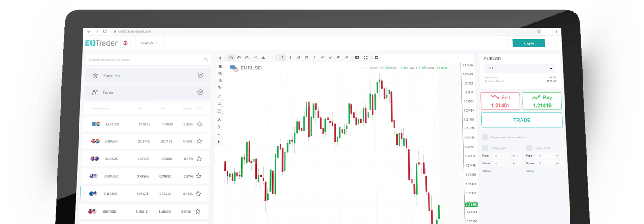Take a chart snapshot with camera icon
644x224 pixels.
coord(357,57)
